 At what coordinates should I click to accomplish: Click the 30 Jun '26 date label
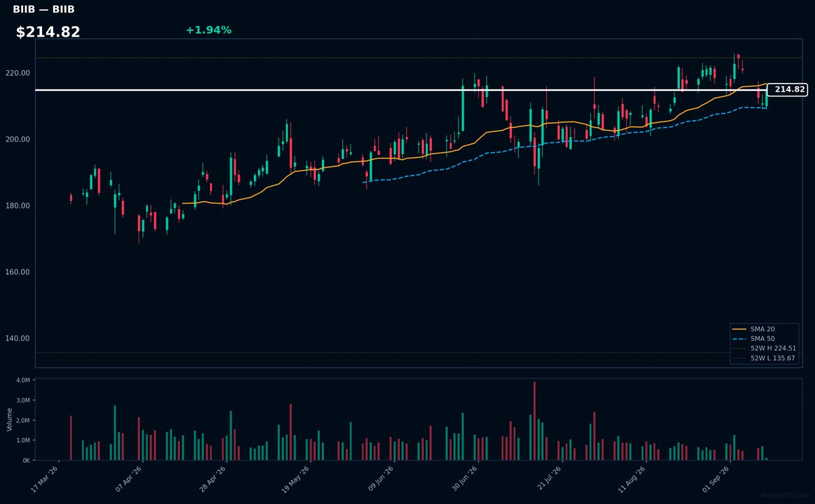click(x=464, y=479)
